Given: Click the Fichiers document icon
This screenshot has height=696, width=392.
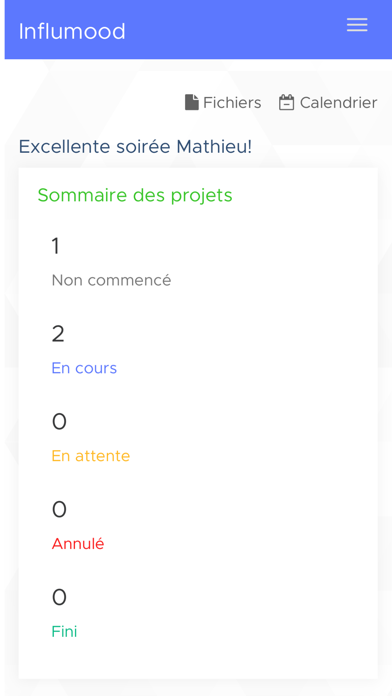Looking at the screenshot, I should click(191, 103).
